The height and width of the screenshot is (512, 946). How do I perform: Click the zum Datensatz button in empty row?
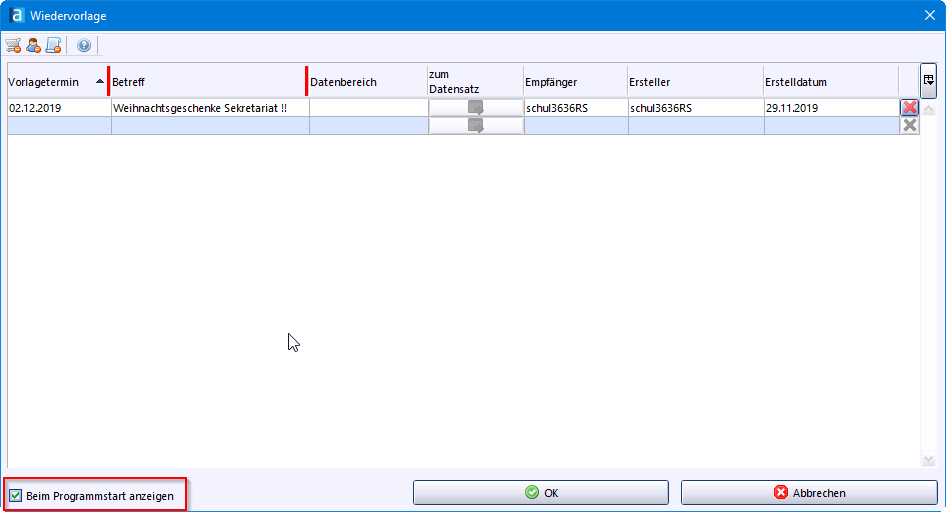[476, 125]
